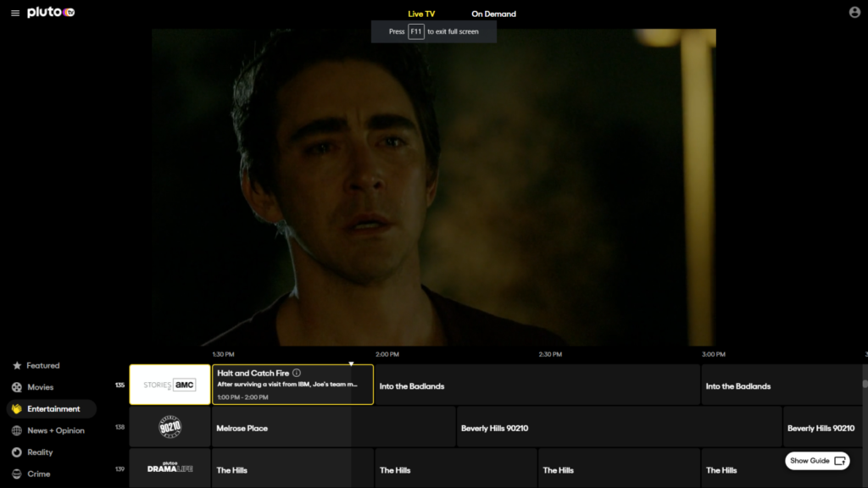The height and width of the screenshot is (488, 868).
Task: Open the Reality category
Action: (x=41, y=452)
